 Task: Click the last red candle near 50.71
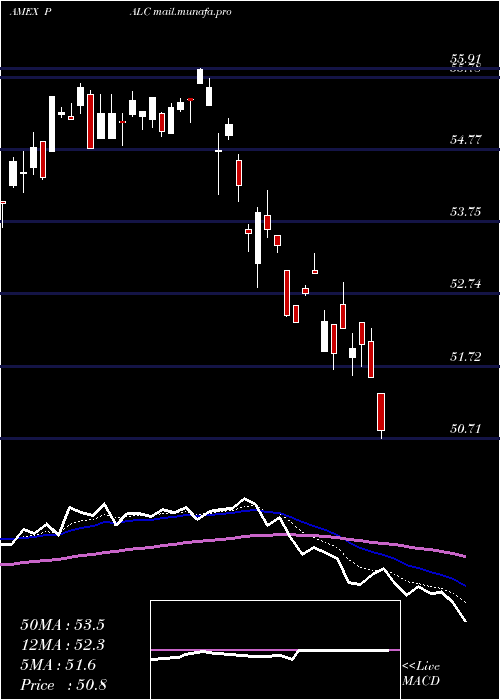(381, 412)
